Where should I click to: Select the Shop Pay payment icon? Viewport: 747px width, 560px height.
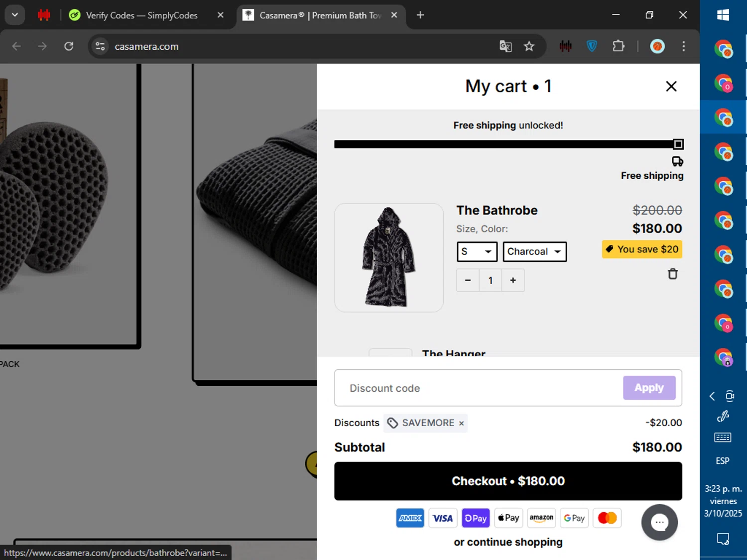476,518
